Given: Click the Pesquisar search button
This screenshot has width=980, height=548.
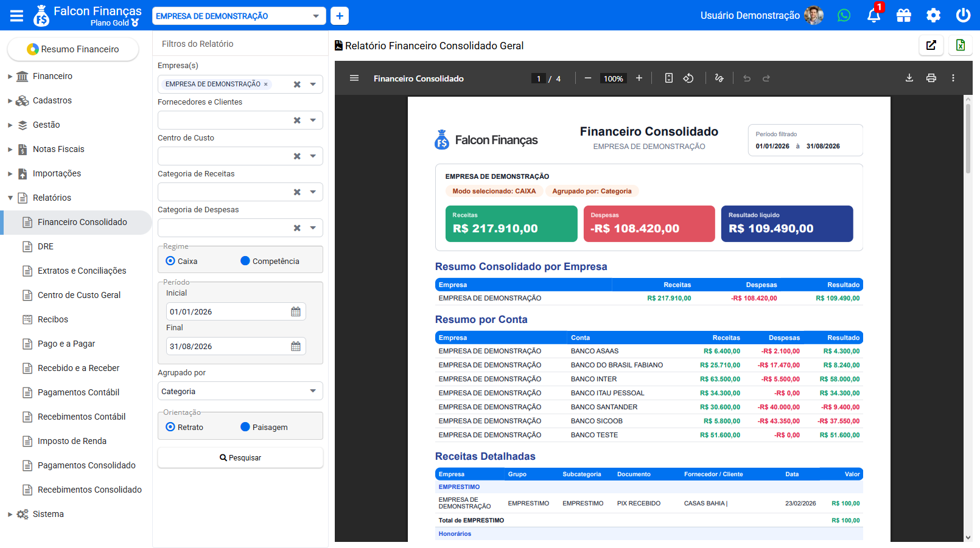Looking at the screenshot, I should tap(240, 458).
